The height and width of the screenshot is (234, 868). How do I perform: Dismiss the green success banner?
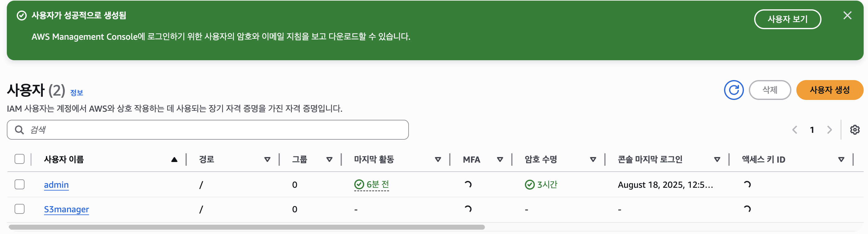click(847, 16)
